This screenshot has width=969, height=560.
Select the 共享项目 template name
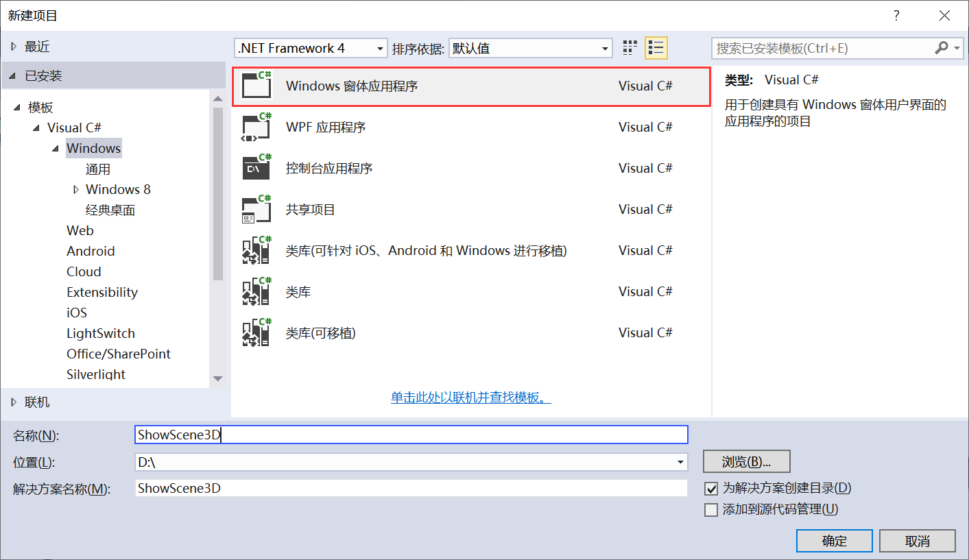click(311, 209)
